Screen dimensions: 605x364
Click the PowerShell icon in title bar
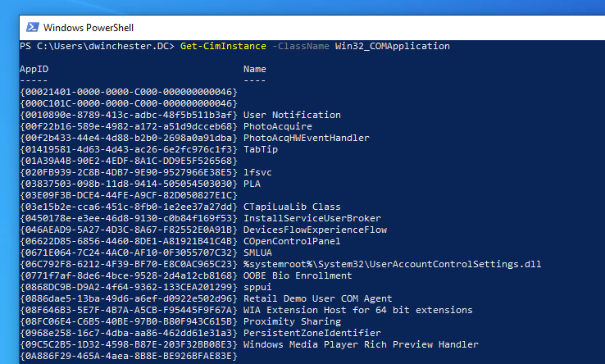click(33, 27)
